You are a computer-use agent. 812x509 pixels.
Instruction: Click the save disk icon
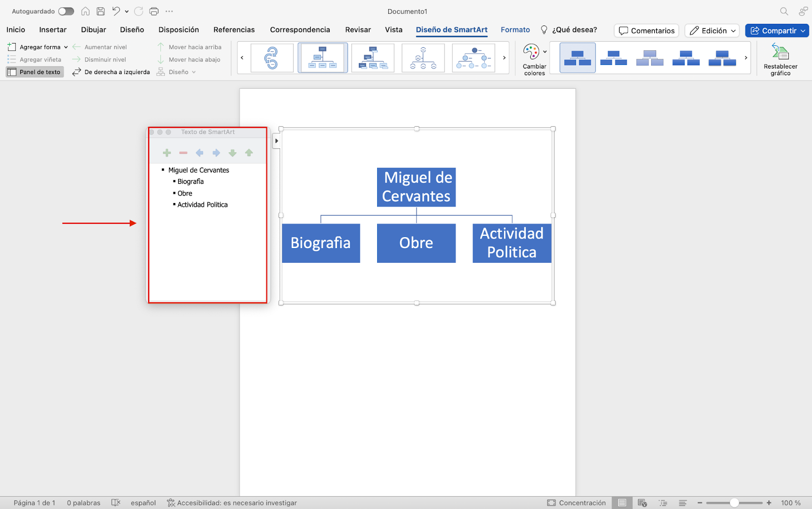click(100, 11)
